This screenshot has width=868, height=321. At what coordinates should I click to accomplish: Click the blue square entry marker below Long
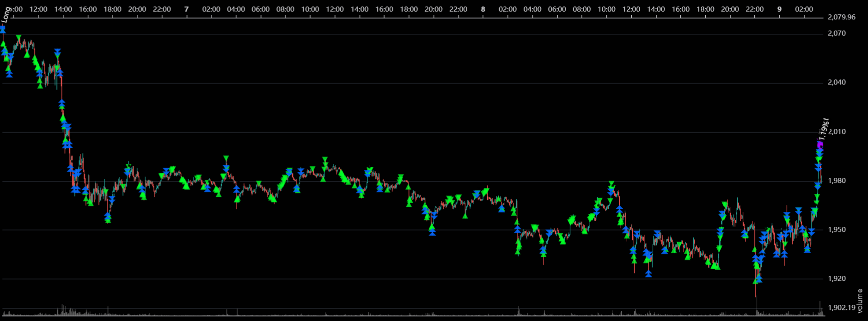pyautogui.click(x=2, y=29)
